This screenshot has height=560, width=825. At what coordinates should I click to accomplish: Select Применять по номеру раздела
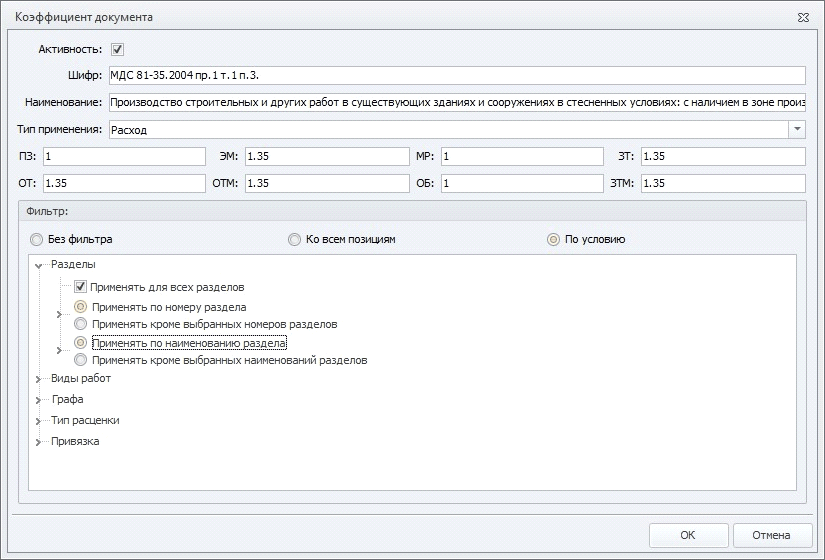pyautogui.click(x=81, y=307)
